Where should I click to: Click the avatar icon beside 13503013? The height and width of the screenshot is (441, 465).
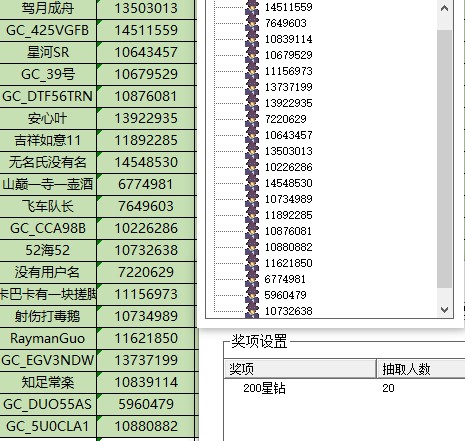pyautogui.click(x=252, y=151)
